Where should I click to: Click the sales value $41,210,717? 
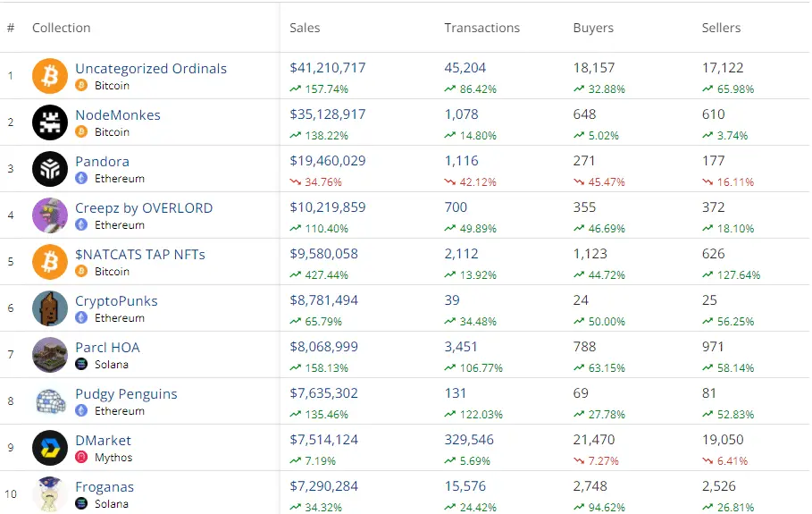327,68
